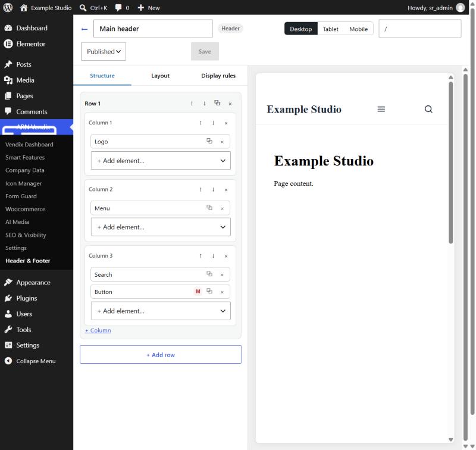Remove Column 2
Viewport: 476px width, 450px height.
pos(226,190)
